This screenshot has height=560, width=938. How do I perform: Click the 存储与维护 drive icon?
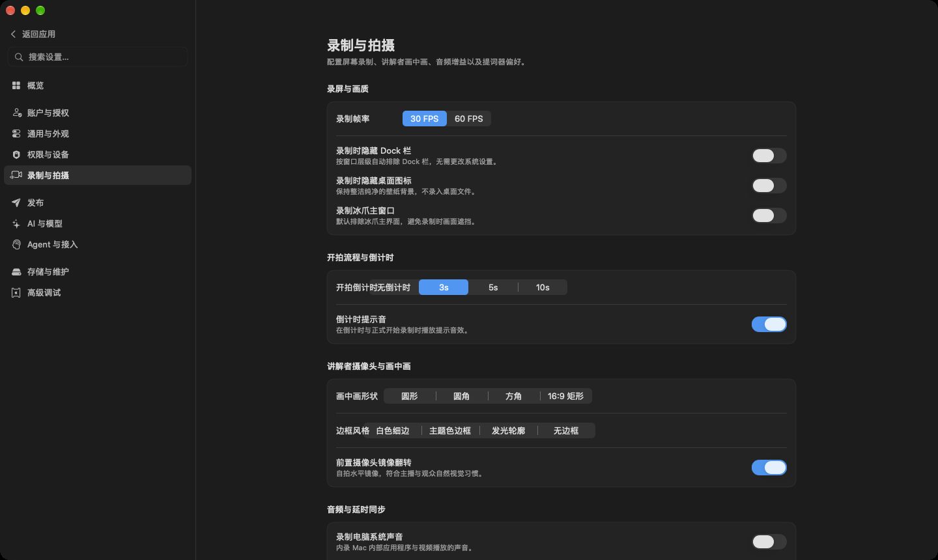point(16,272)
